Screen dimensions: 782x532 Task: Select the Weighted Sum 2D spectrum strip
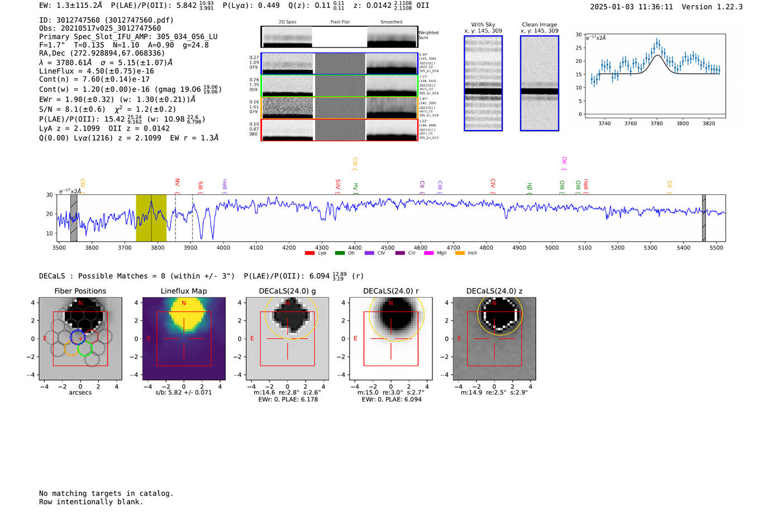(x=340, y=37)
